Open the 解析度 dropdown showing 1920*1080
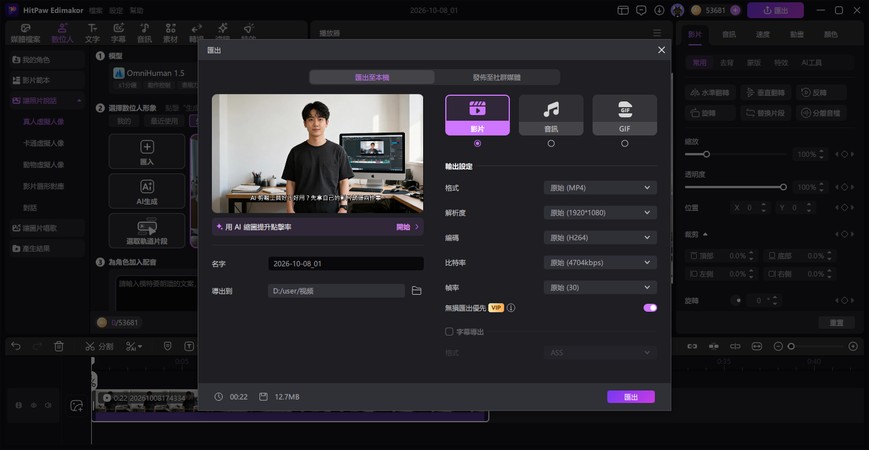Image resolution: width=869 pixels, height=450 pixels. (600, 213)
